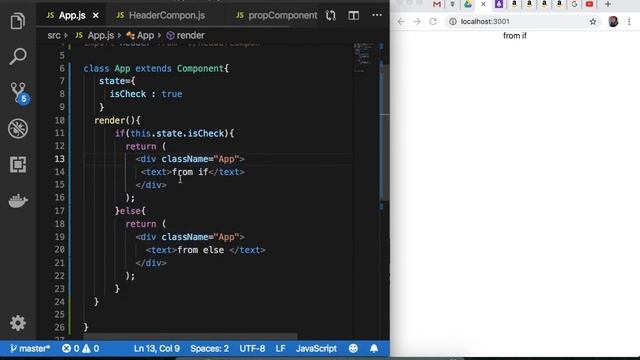Viewport: 640px width, 360px height.
Task: Click 'LF' end-of-line selector
Action: pos(280,349)
